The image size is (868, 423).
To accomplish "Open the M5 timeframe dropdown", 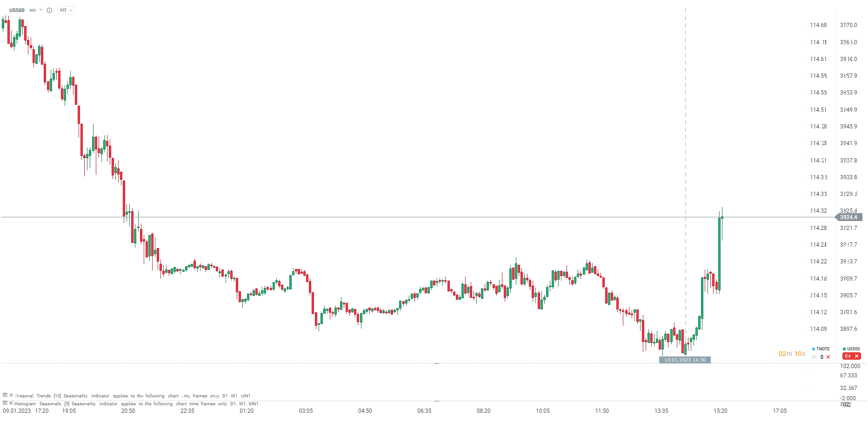I will (x=66, y=10).
